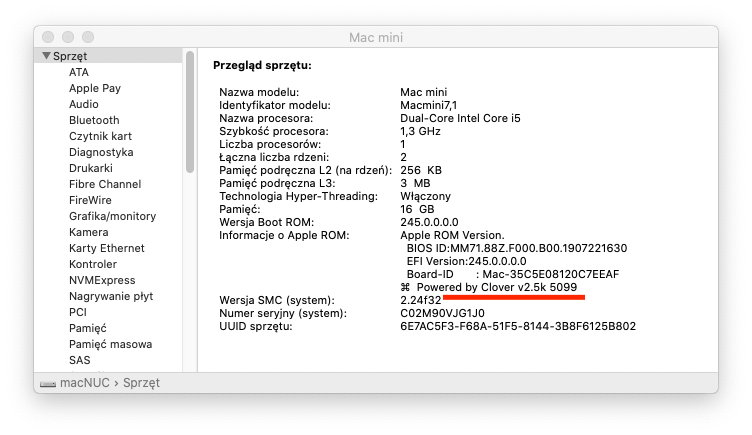Viewport: 752px width, 435px height.
Task: Select Audio in the hardware list
Action: (84, 104)
